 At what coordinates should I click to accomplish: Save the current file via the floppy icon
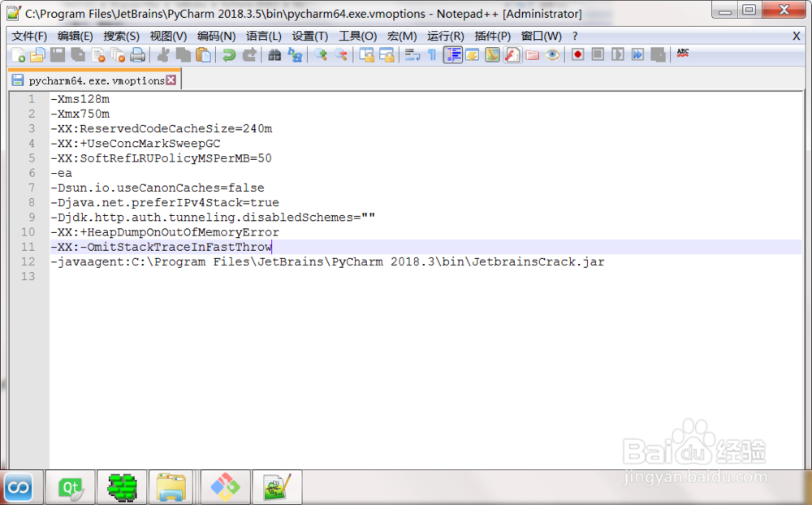(58, 54)
